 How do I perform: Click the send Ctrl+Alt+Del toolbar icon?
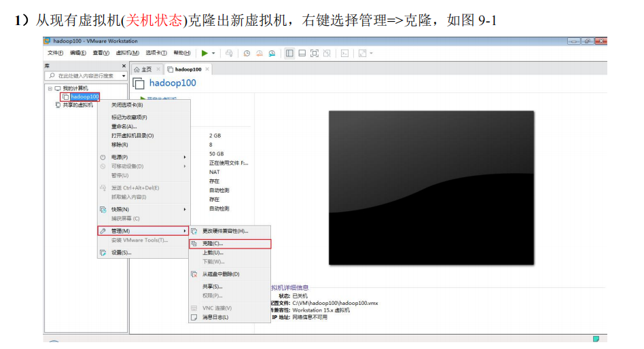pyautogui.click(x=229, y=54)
